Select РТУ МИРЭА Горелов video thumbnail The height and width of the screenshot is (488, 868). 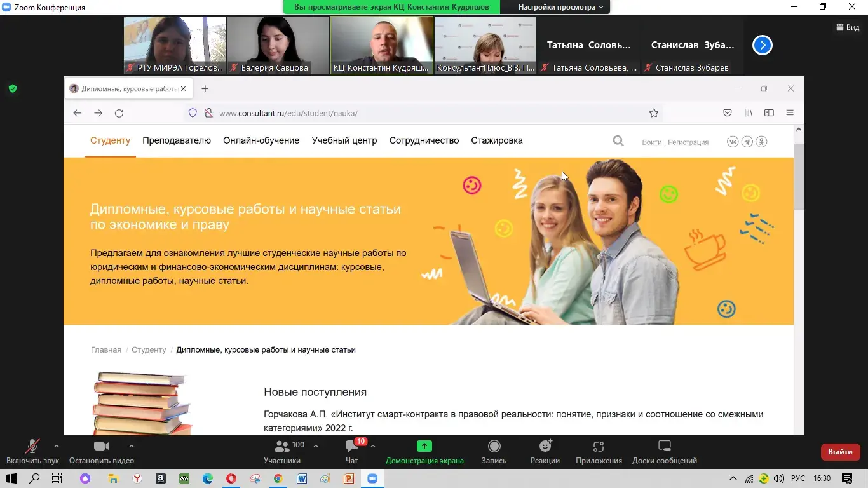[175, 45]
